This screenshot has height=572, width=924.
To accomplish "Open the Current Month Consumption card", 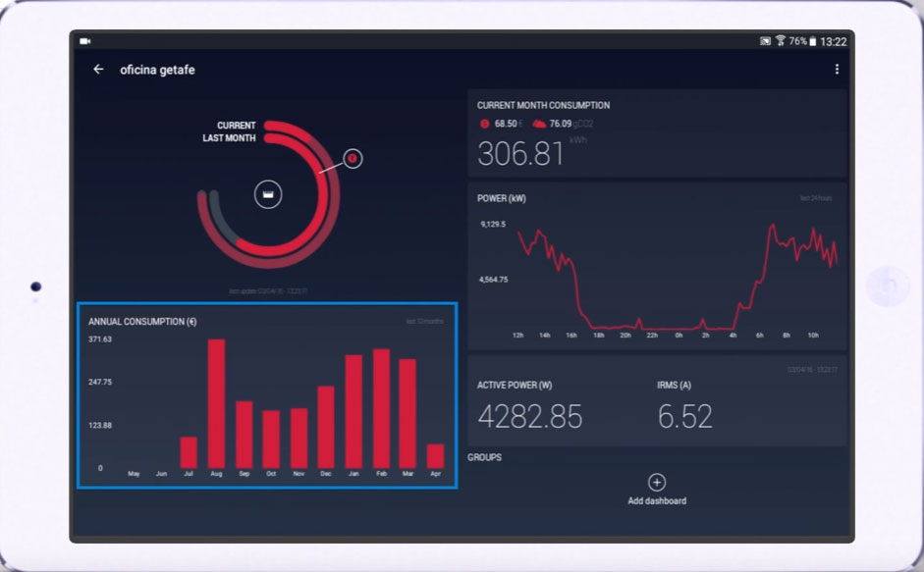I will 657,133.
